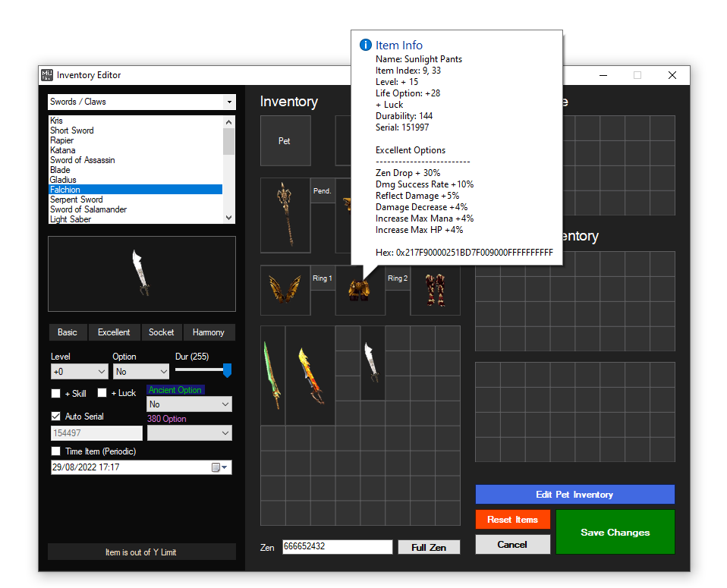Enable the + Skill checkbox

(55, 393)
